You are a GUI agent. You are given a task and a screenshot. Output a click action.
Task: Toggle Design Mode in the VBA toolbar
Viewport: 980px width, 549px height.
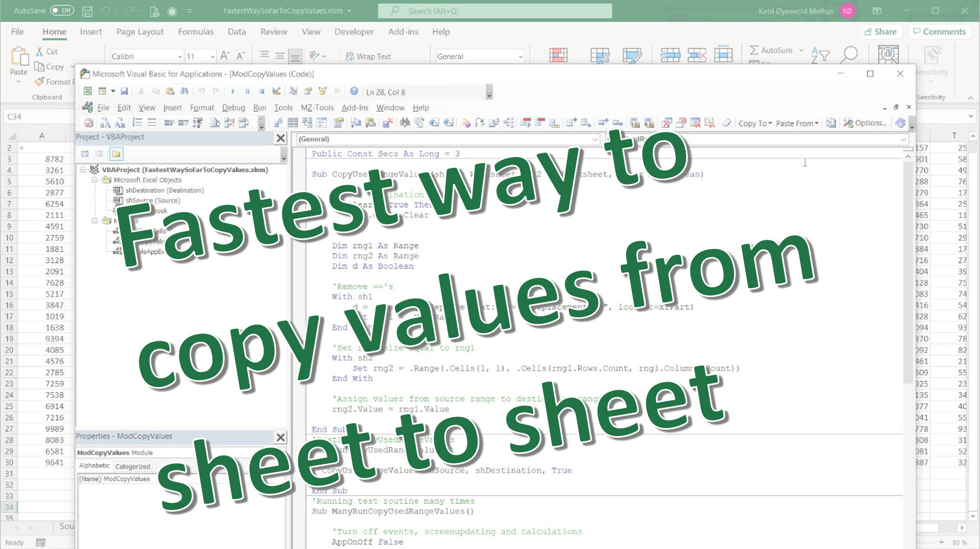click(x=276, y=91)
